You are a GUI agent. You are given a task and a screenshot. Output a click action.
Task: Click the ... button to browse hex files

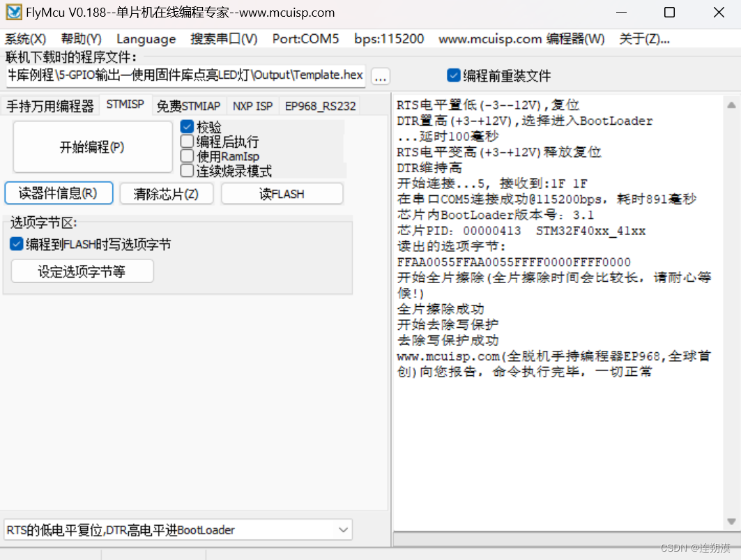[380, 76]
